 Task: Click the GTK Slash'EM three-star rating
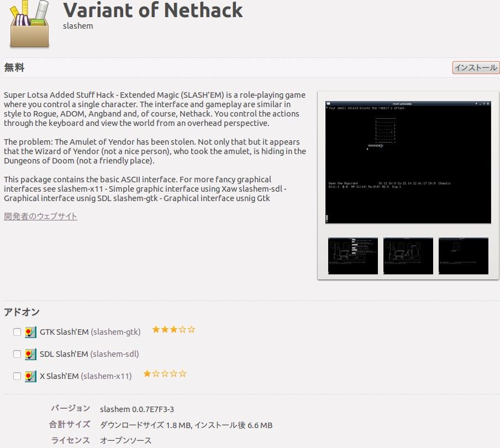coord(173,329)
